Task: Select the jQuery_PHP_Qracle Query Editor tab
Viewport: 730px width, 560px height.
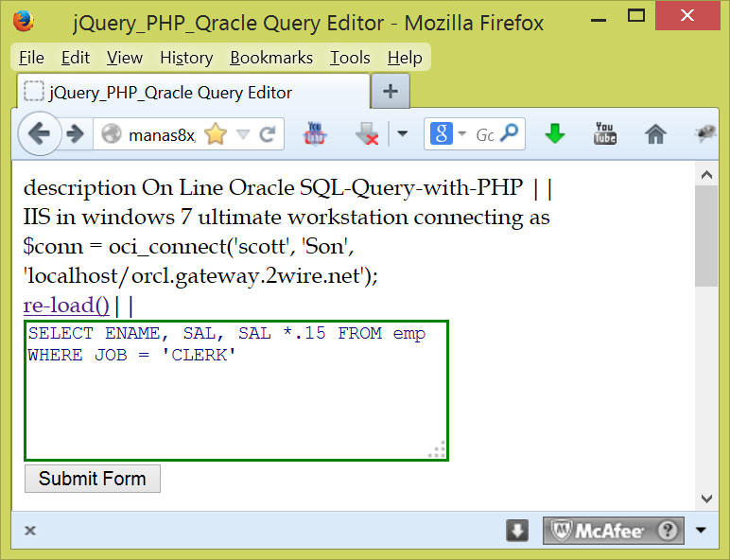Action: 193,93
